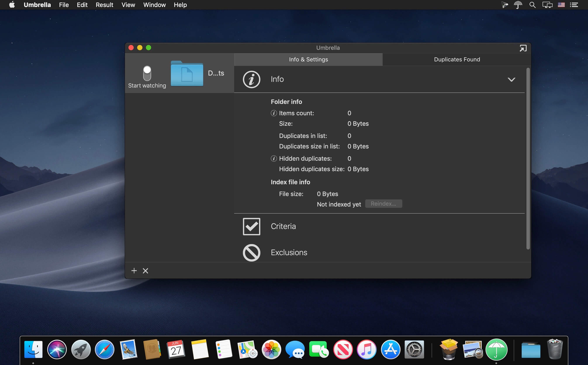Click the info icon beside Items count
This screenshot has width=588, height=365.
[274, 113]
